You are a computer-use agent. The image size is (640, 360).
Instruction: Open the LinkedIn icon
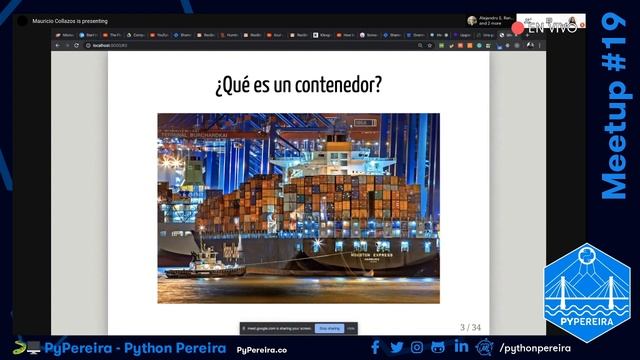tap(461, 346)
